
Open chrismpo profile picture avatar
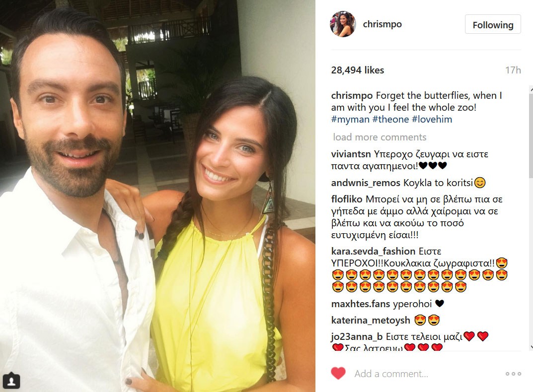(343, 24)
